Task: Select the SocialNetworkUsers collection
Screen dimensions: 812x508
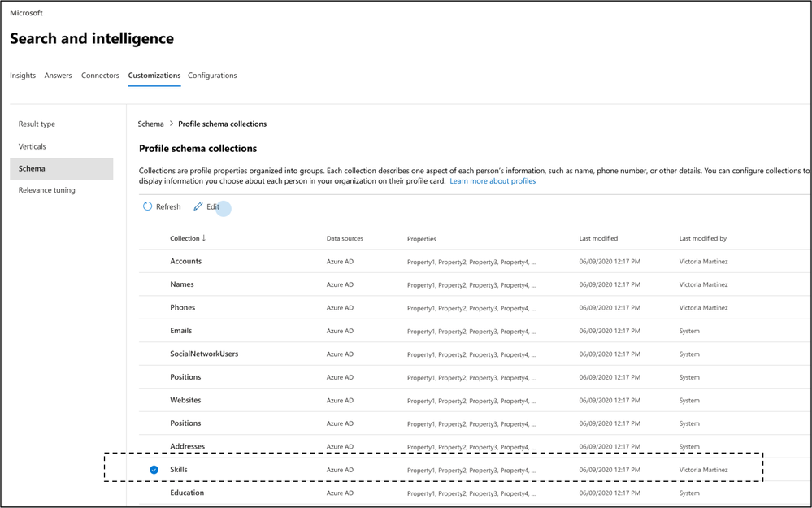Action: click(204, 354)
